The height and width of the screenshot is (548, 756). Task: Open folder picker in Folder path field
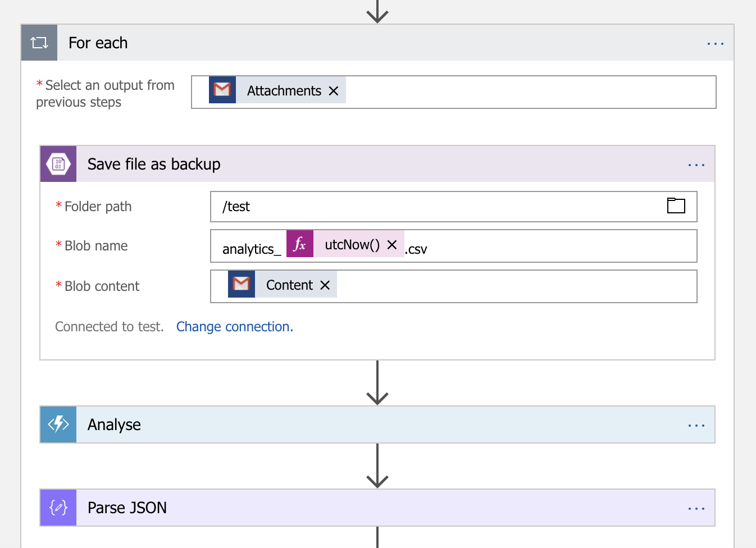coord(676,206)
